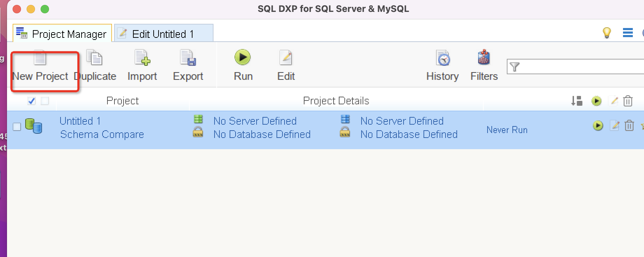The image size is (644, 257).
Task: Click the New Project toolbar button
Action: pyautogui.click(x=40, y=66)
